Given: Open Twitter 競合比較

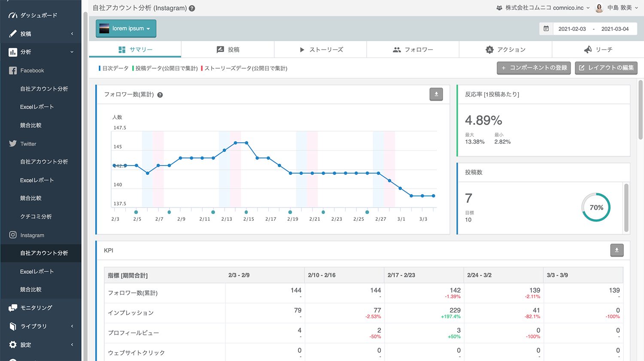Looking at the screenshot, I should click(x=31, y=198).
